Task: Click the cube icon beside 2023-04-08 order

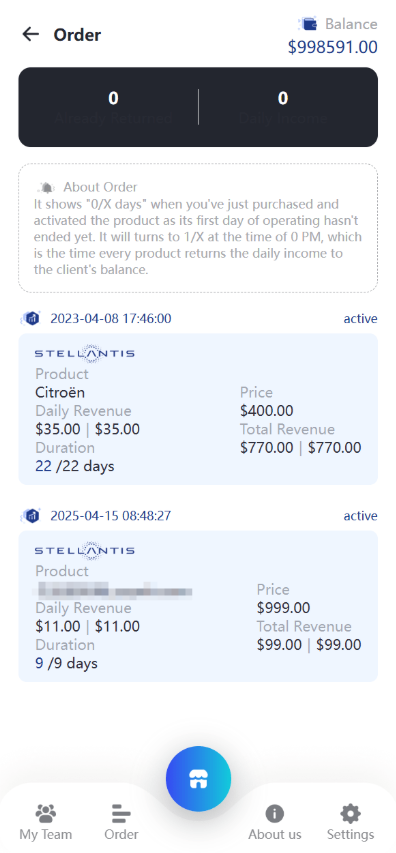Action: pos(32,318)
